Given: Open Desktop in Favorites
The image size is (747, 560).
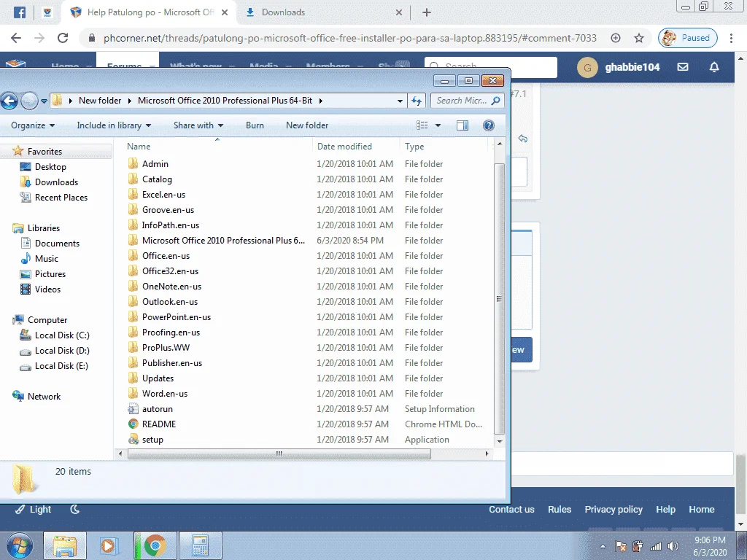Looking at the screenshot, I should pyautogui.click(x=50, y=167).
